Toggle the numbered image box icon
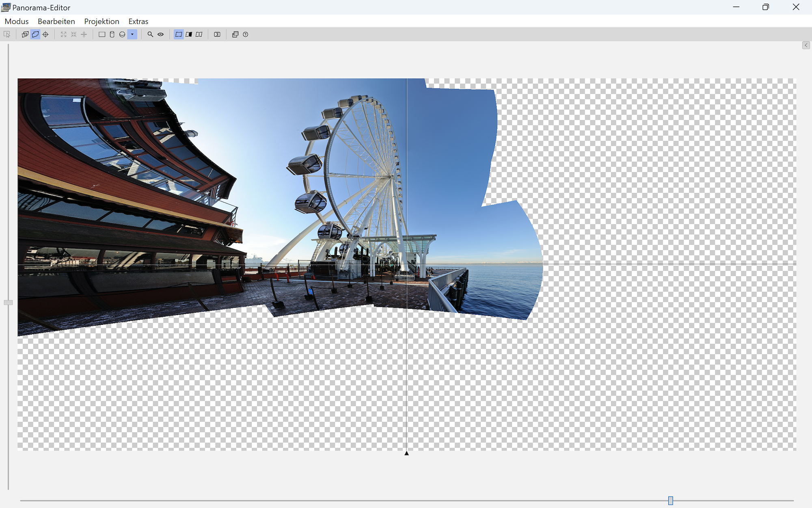 click(217, 35)
